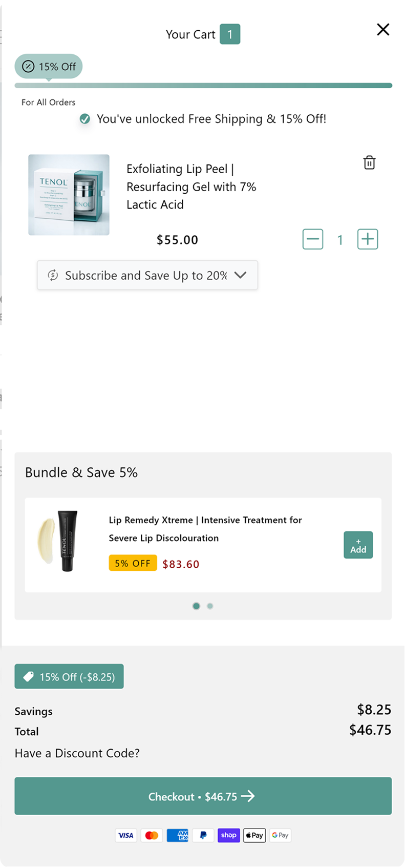Open Have a Discount Code link
The image size is (405, 868).
click(x=77, y=753)
